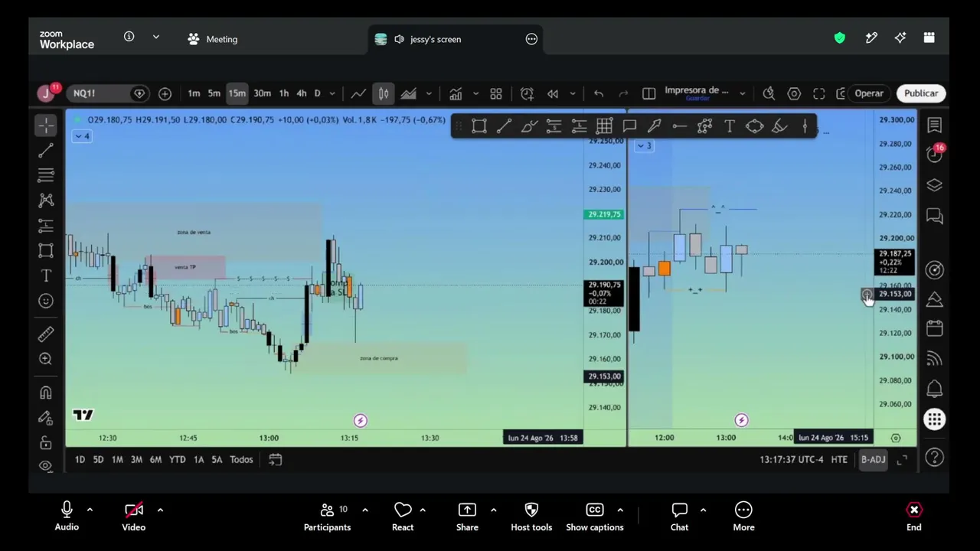The image size is (980, 551).
Task: Open the go to date calendar
Action: [276, 459]
